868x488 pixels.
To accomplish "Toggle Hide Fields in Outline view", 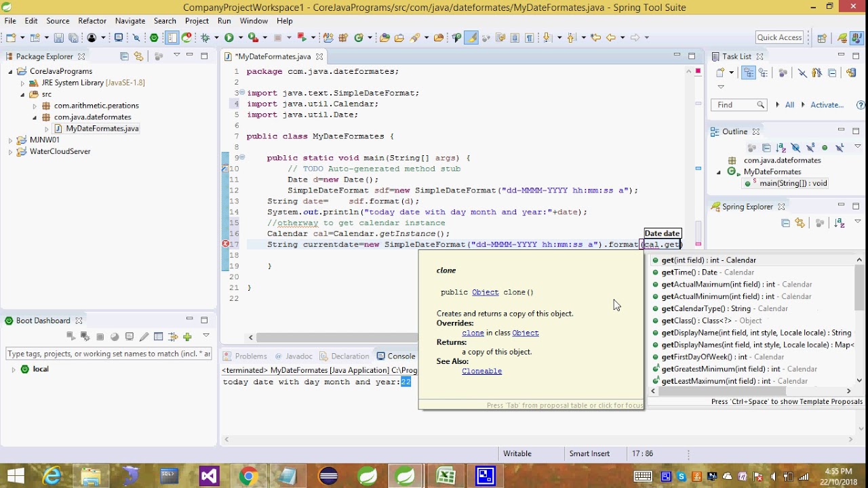I will coord(796,148).
